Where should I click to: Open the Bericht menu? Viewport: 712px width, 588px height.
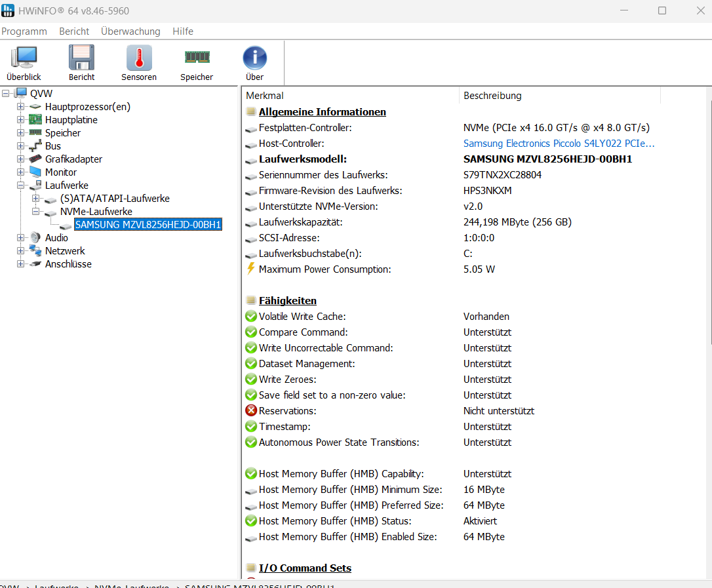click(x=74, y=31)
